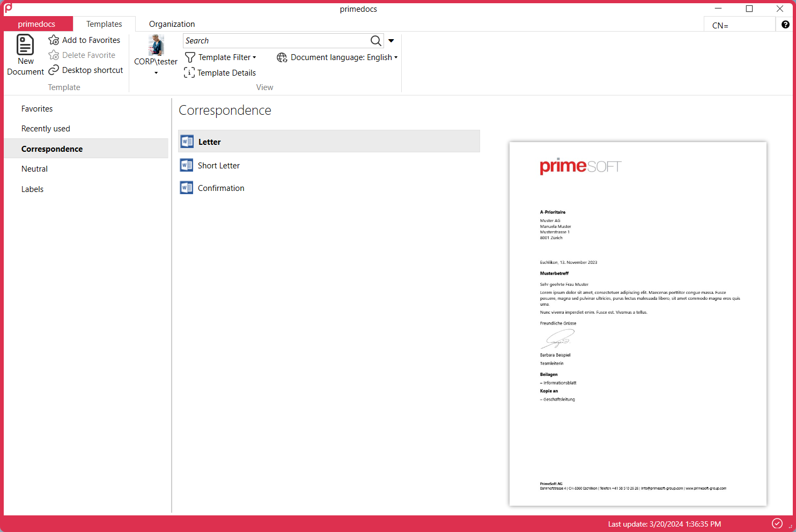Click the Word icon beside Confirmation
Image resolution: width=796 pixels, height=532 pixels.
[x=187, y=188]
